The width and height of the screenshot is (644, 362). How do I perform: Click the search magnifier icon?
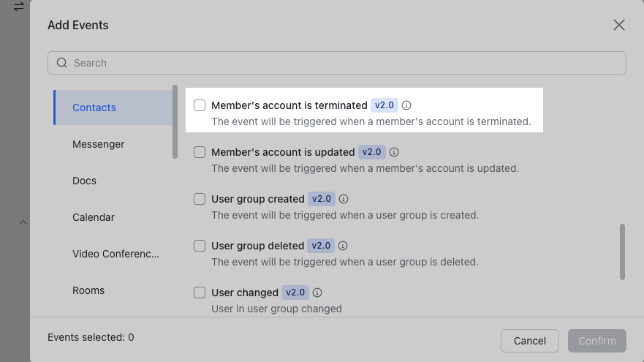click(62, 63)
